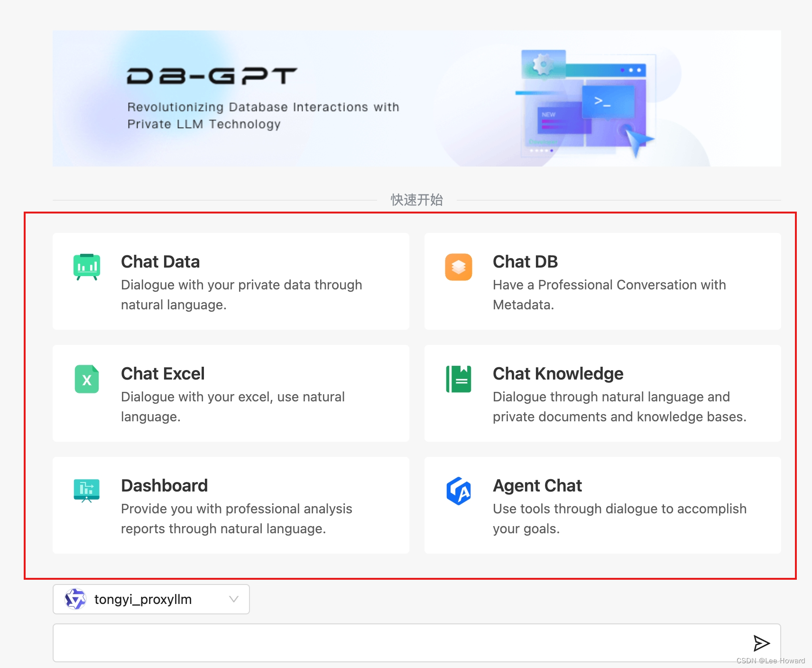Click the Chat Data chart board icon
812x668 pixels.
click(87, 267)
